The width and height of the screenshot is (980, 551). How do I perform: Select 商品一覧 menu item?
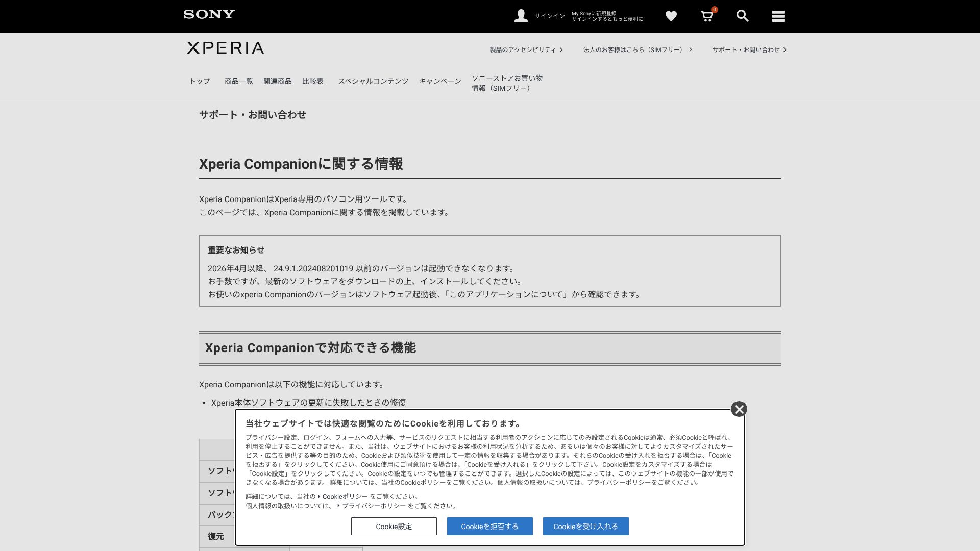pos(239,81)
